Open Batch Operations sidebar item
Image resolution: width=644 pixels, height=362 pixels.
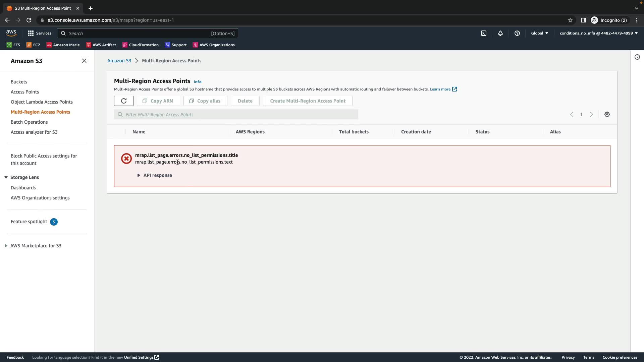click(29, 122)
